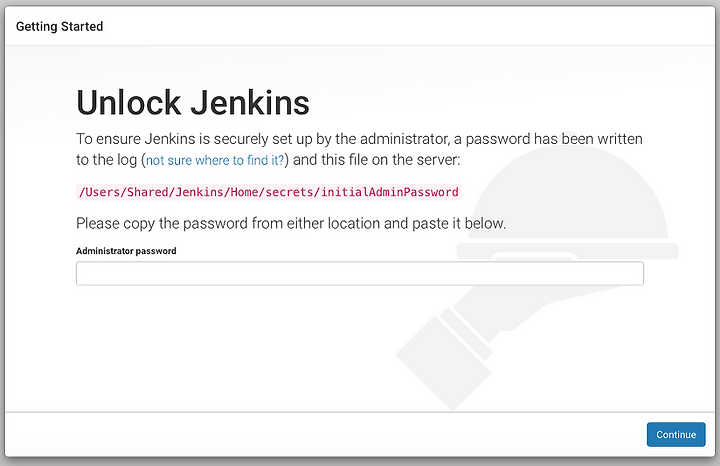Click the Unlock Jenkins heading
Screen dimensions: 720x466
point(193,102)
